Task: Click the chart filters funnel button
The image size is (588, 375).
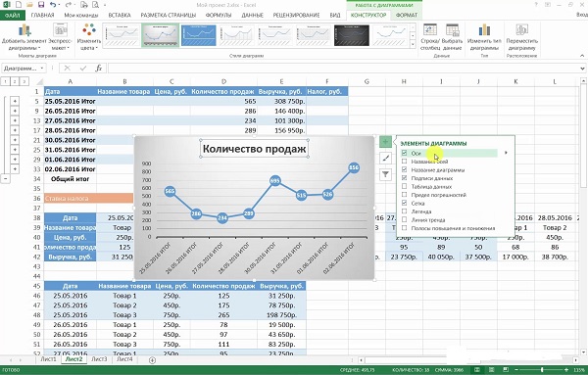Action: [x=385, y=174]
